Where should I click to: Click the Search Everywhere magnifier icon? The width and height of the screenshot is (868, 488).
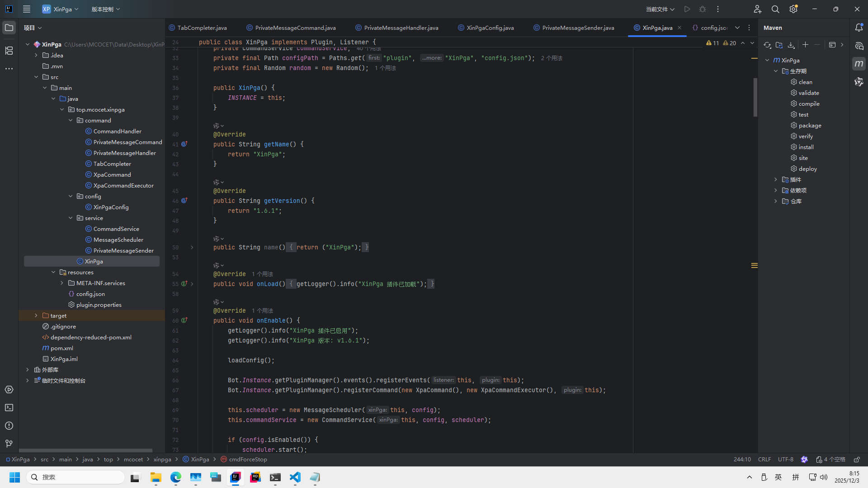[775, 9]
